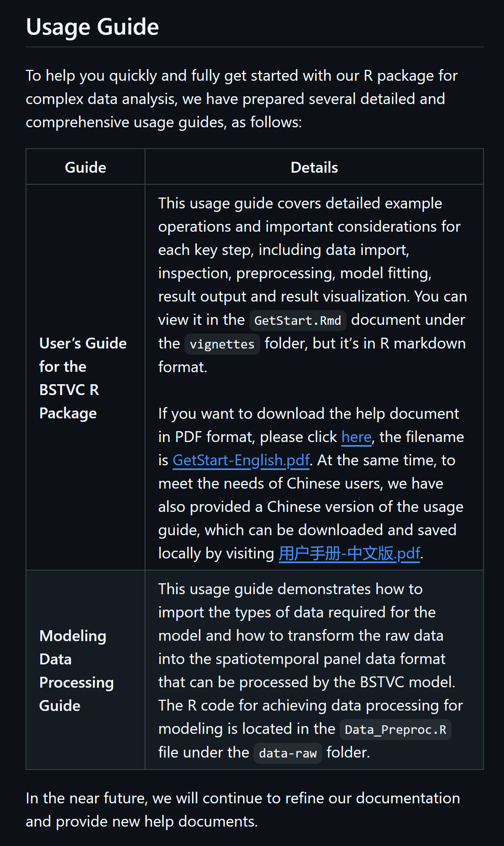Click the GetStart.Rmd inline code label
The width and height of the screenshot is (504, 846).
click(297, 321)
